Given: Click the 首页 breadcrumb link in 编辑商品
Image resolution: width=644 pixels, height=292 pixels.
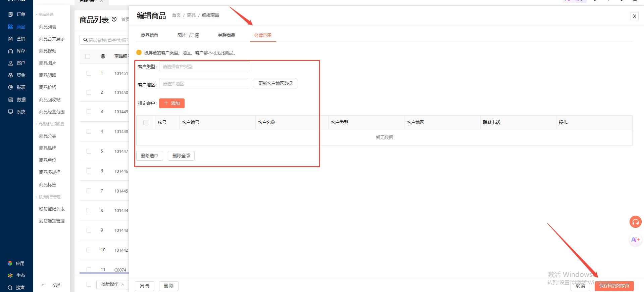Looking at the screenshot, I should pos(176,15).
